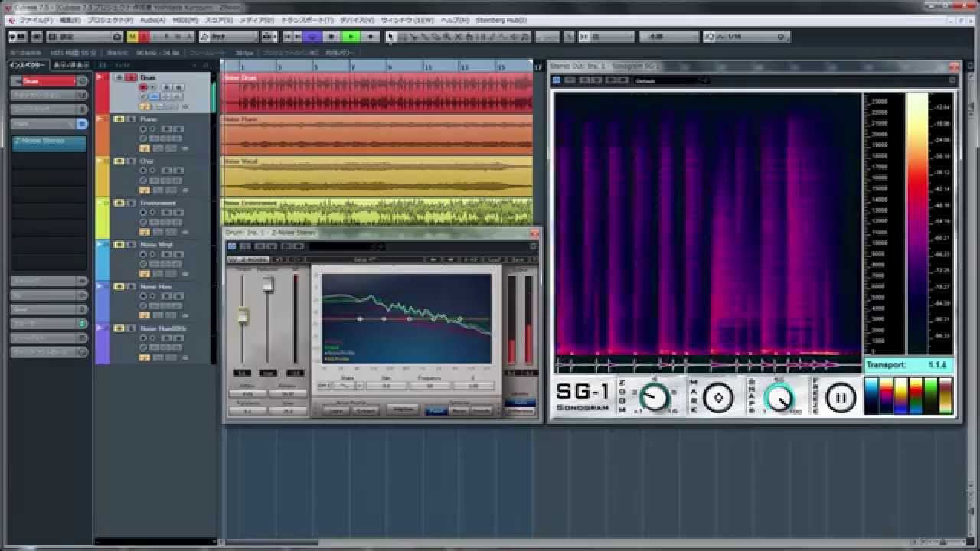This screenshot has width=980, height=551.
Task: Solo the Drum track
Action: 131,77
